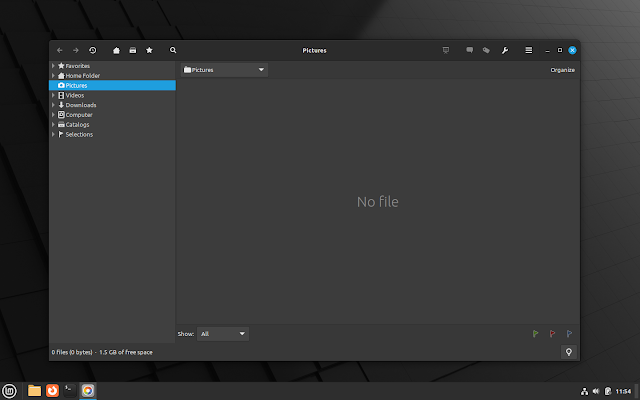Open the search magnifier tool

(x=173, y=50)
